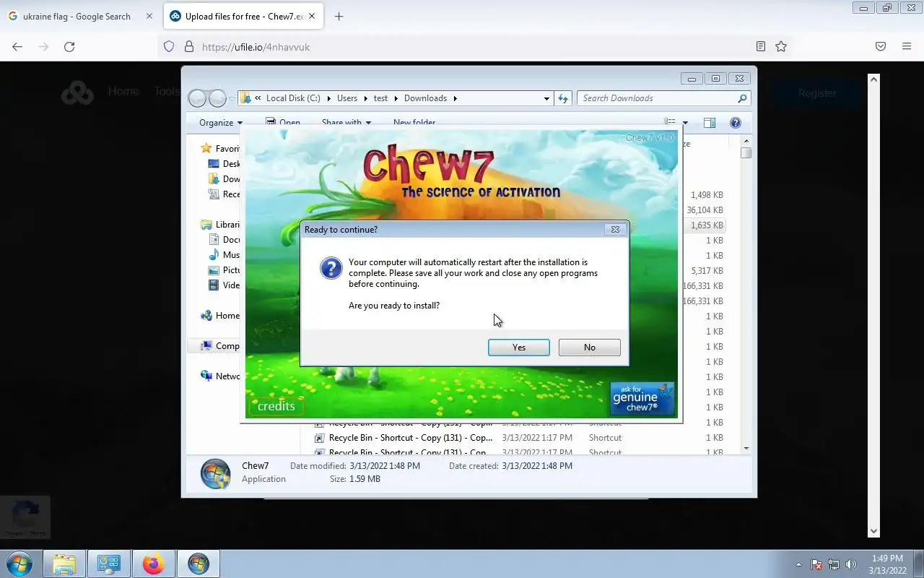Click Downloads in the Explorer breadcrumb
The image size is (924, 578).
(x=425, y=98)
